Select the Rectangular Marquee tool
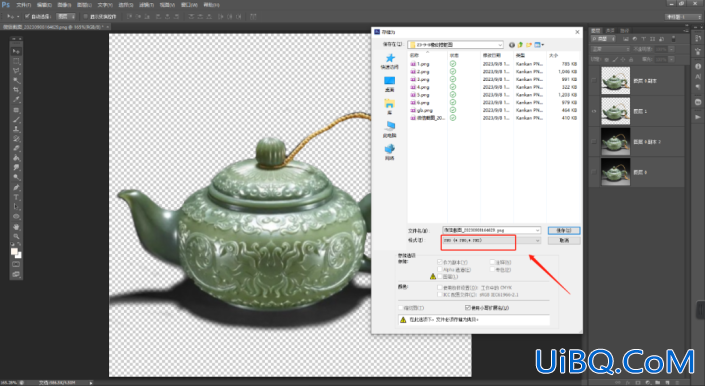Image resolution: width=705 pixels, height=386 pixels. [x=16, y=61]
